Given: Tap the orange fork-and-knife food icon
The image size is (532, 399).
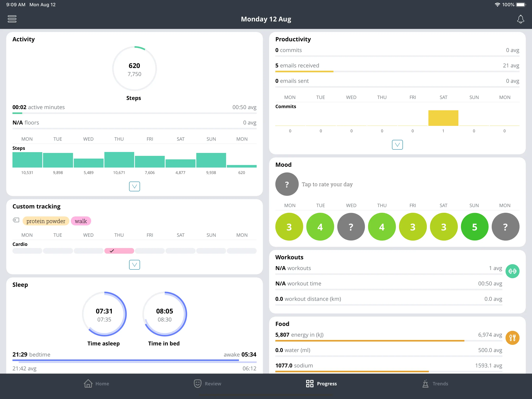Looking at the screenshot, I should [512, 338].
